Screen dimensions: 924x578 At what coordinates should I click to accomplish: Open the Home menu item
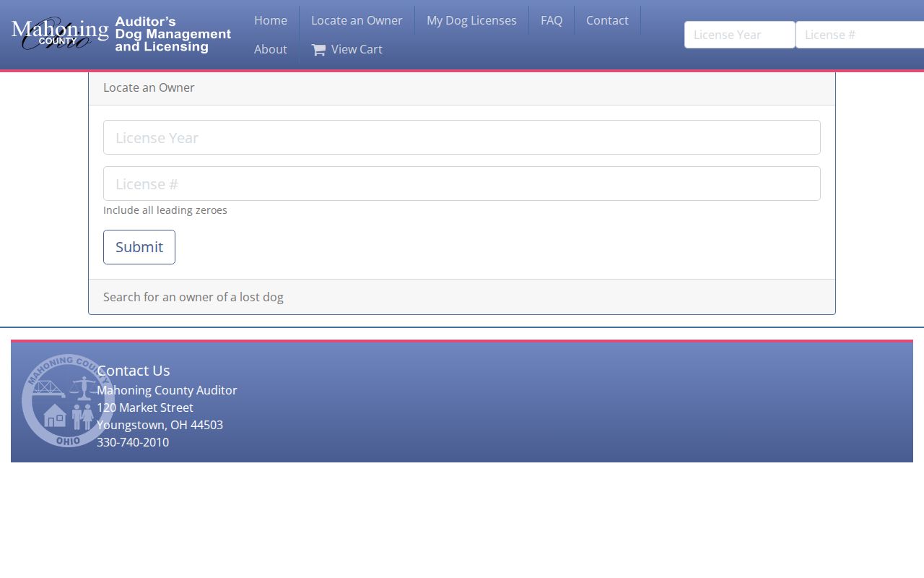(x=271, y=20)
